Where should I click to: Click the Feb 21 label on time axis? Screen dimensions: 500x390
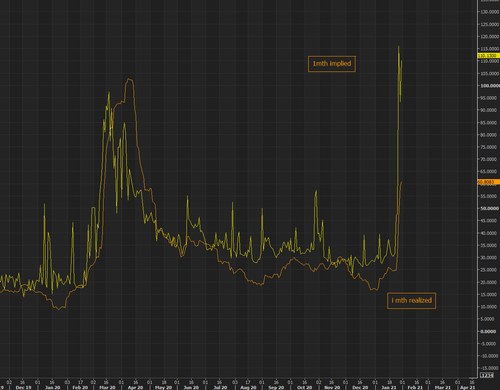pos(415,387)
